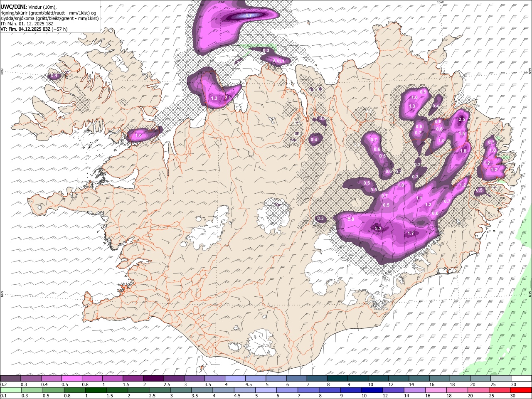
Task: Select mid-green rain swatch starting at 0.5
Action: coord(53,390)
